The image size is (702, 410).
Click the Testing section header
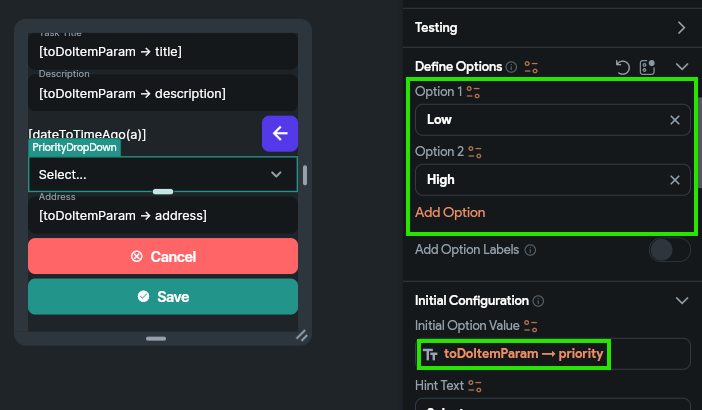tap(552, 28)
